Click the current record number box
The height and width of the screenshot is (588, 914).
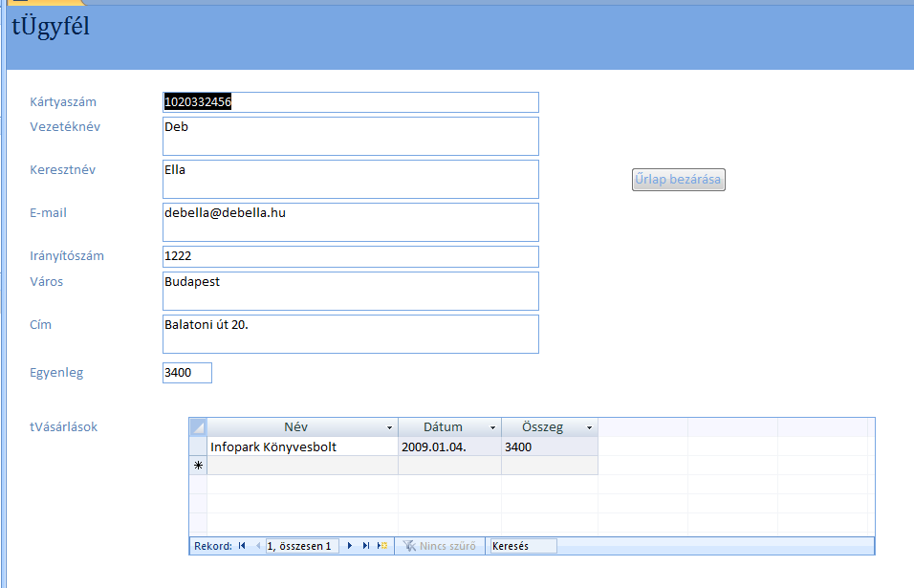pyautogui.click(x=301, y=546)
